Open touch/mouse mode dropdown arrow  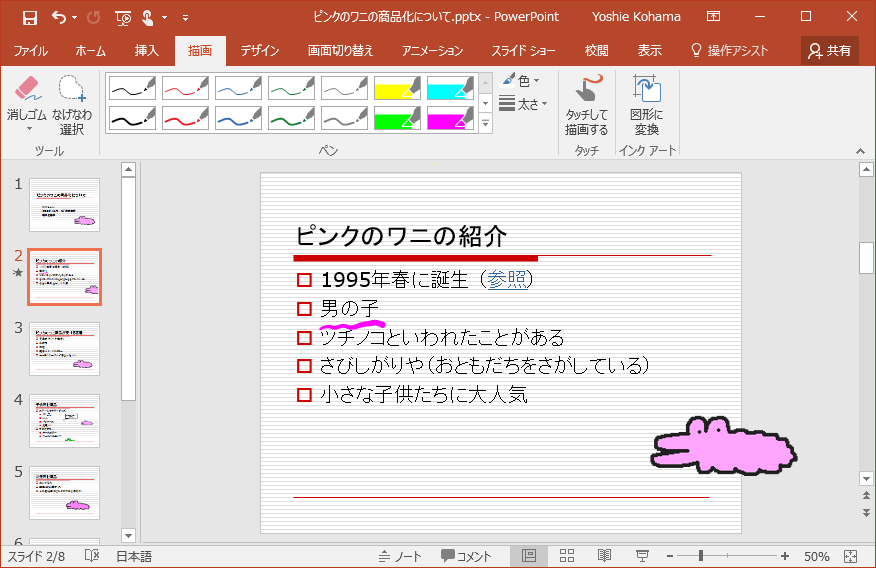pyautogui.click(x=164, y=17)
